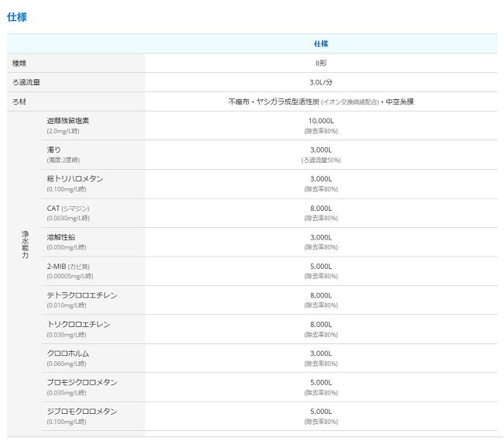Select the 種類 row label
This screenshot has width=504, height=448.
tap(19, 63)
